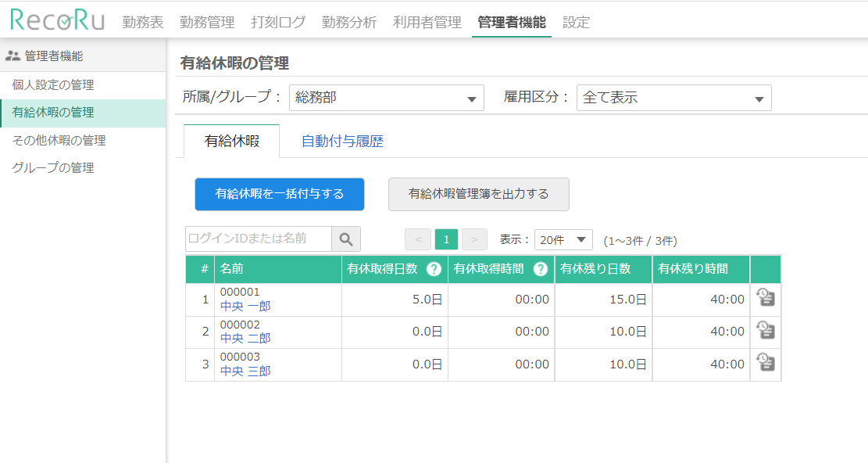Click the search magnifier icon
868x463 pixels.
[x=348, y=239]
